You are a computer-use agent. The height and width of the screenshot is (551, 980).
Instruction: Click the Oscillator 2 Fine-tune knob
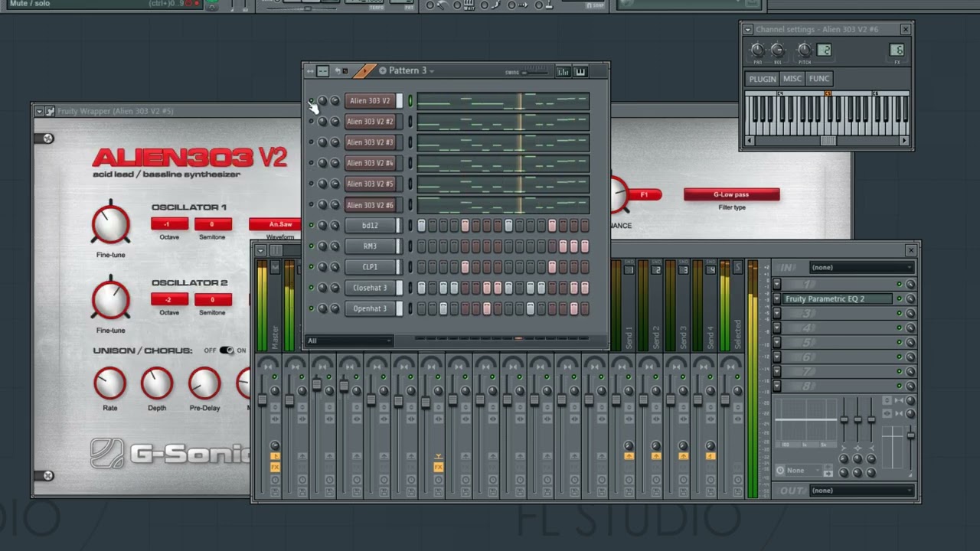pos(111,300)
